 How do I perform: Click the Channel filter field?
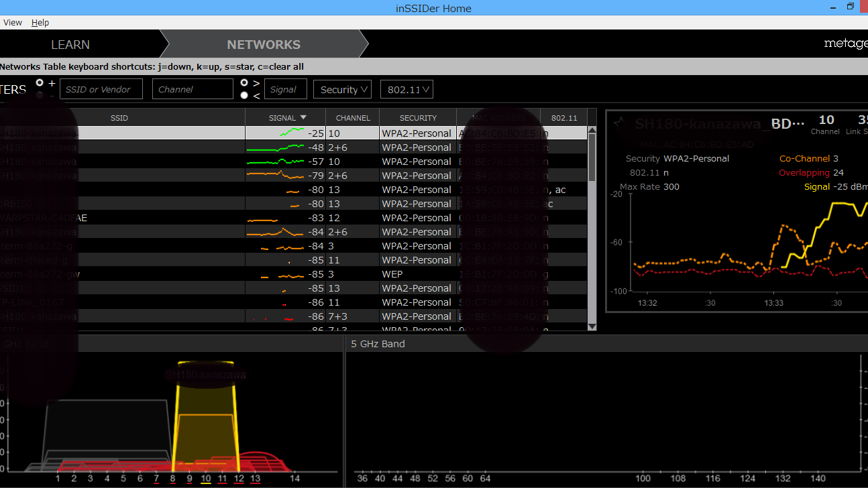point(193,89)
